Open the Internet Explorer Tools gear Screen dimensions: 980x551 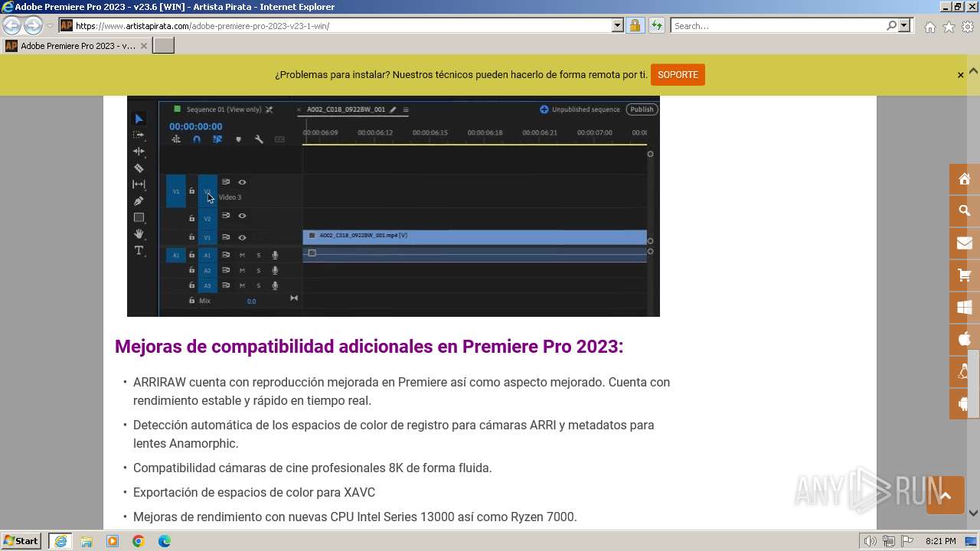click(968, 27)
